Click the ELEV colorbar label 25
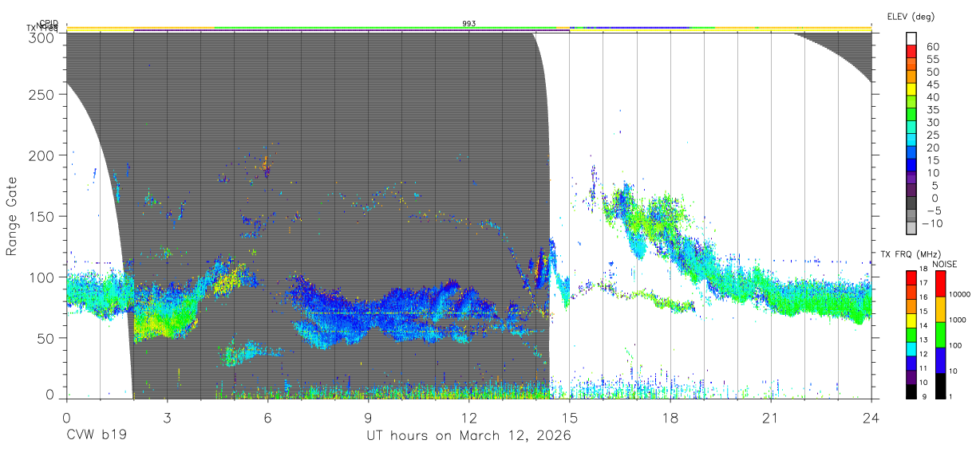The image size is (980, 452). tap(932, 135)
